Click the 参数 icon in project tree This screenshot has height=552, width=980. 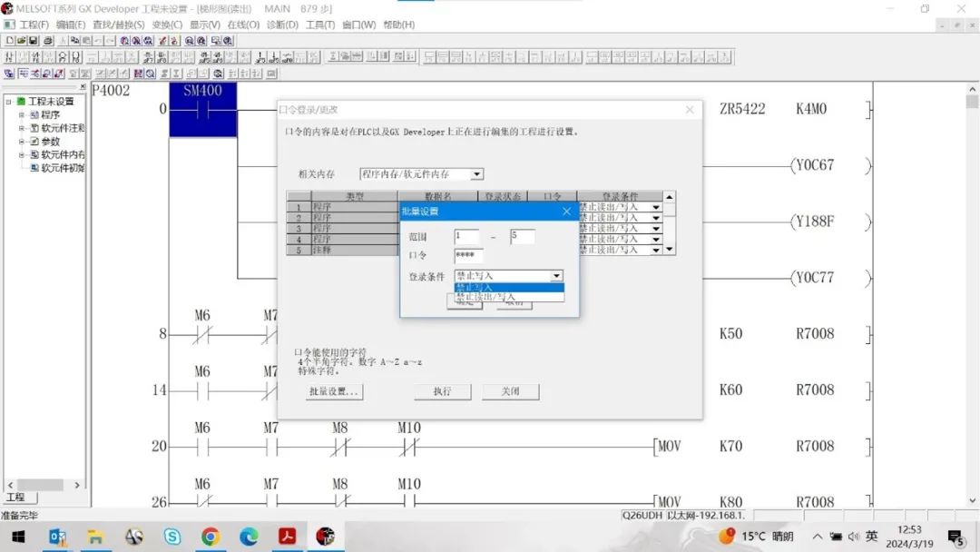34,142
